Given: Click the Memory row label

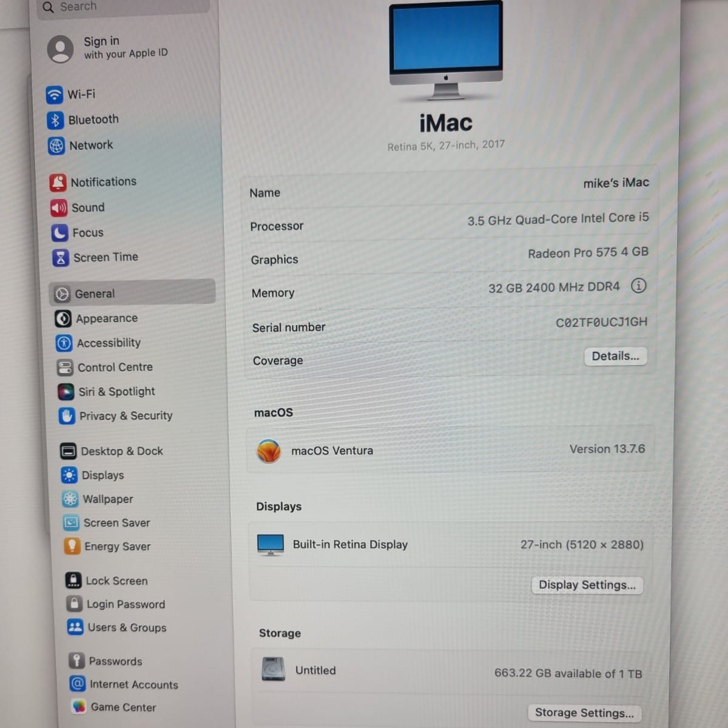Looking at the screenshot, I should (x=273, y=293).
